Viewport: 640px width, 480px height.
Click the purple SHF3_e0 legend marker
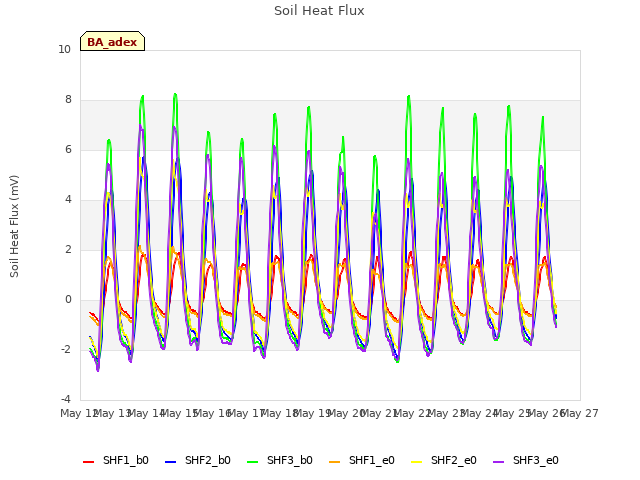499,462
